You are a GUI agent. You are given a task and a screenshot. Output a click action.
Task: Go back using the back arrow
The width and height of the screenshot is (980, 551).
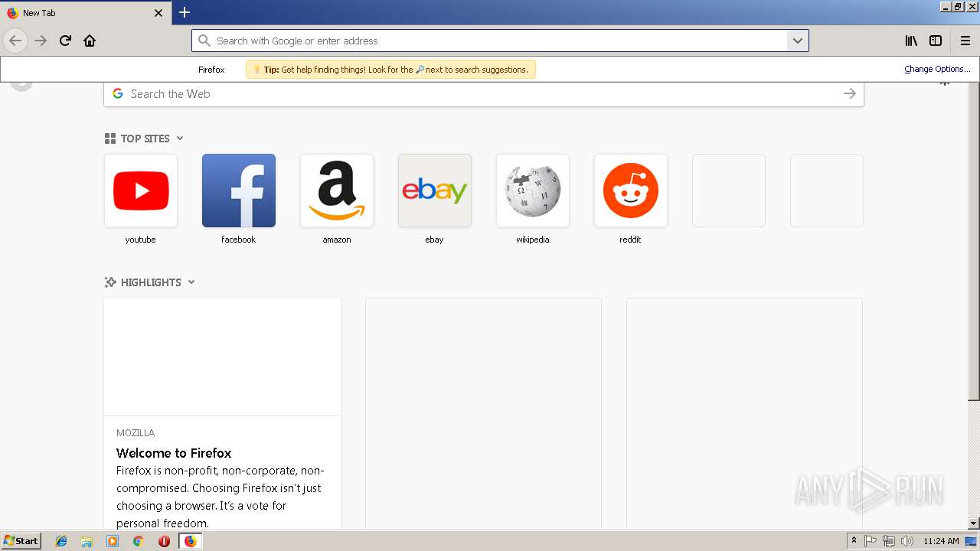pyautogui.click(x=15, y=41)
